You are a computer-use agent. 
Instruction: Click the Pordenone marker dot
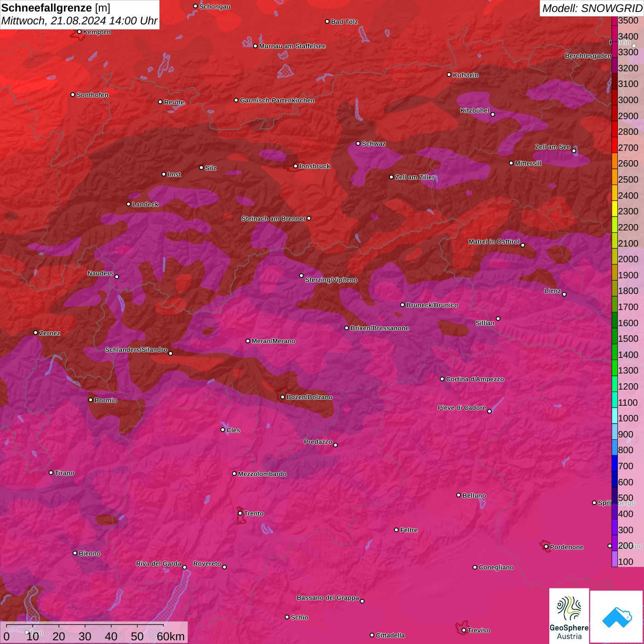[546, 547]
